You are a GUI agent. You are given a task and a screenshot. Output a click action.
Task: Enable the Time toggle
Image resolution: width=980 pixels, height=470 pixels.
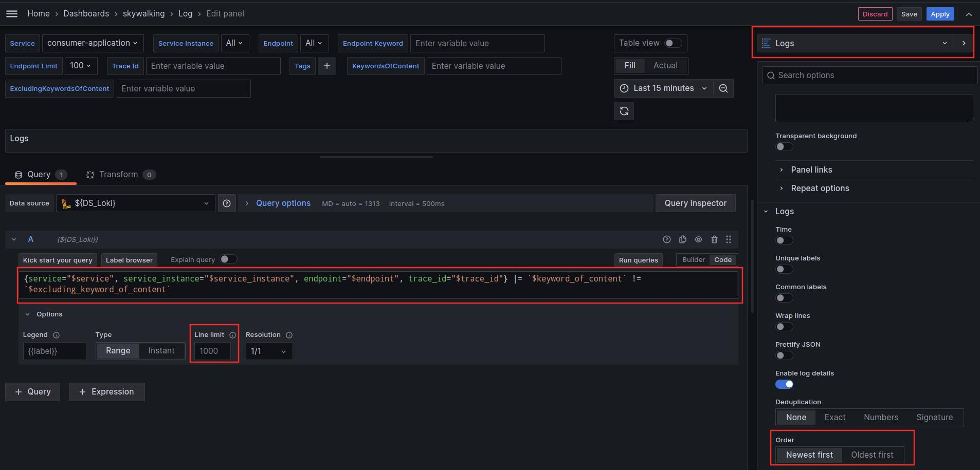coord(784,240)
